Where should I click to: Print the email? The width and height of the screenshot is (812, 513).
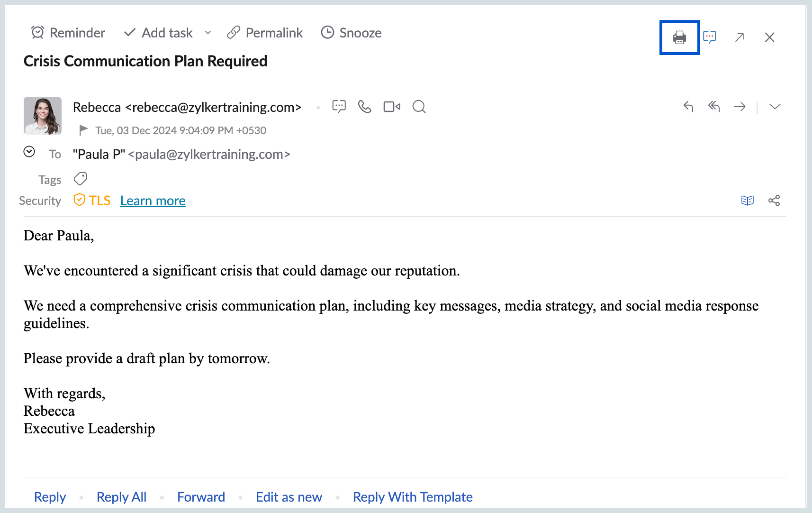[x=679, y=38]
